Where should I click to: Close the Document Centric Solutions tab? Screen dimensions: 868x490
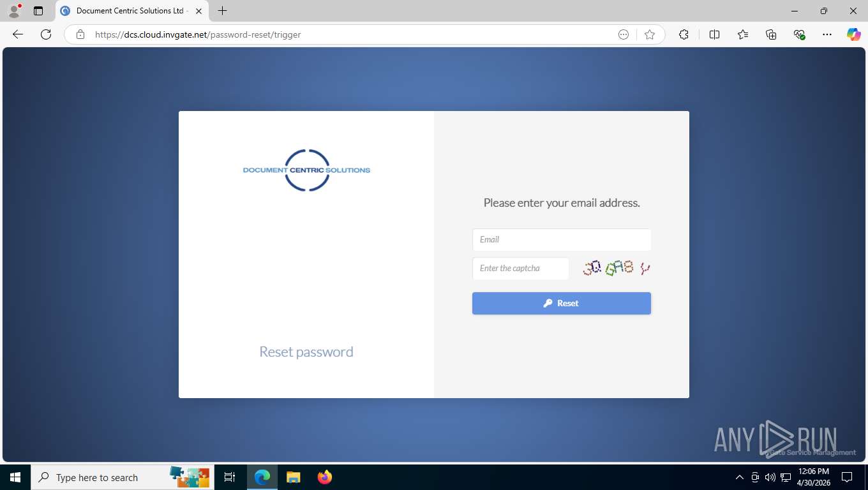point(198,11)
